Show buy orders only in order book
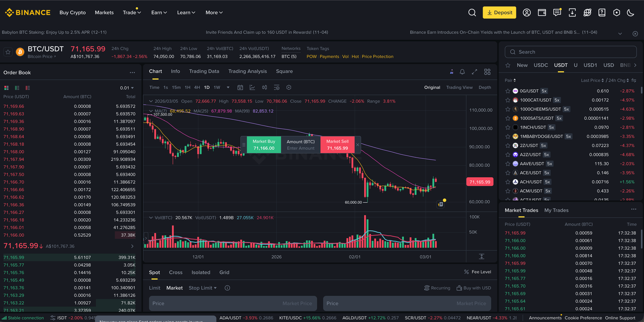 click(17, 88)
